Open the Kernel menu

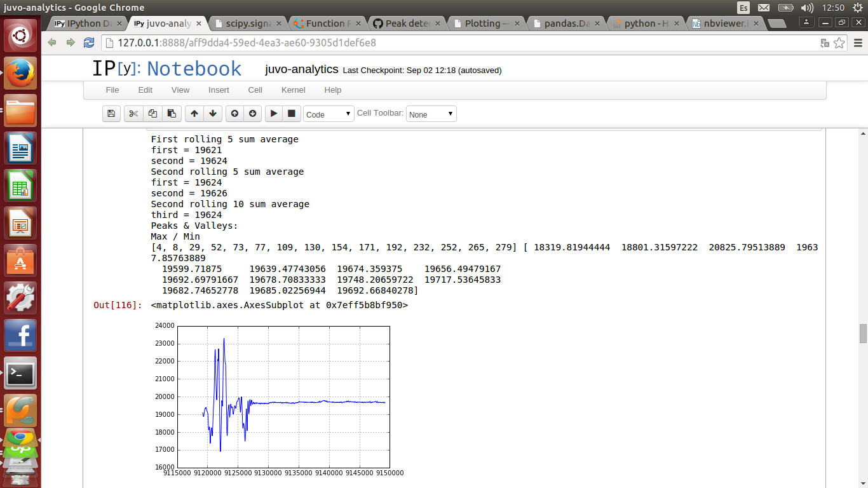pyautogui.click(x=293, y=90)
